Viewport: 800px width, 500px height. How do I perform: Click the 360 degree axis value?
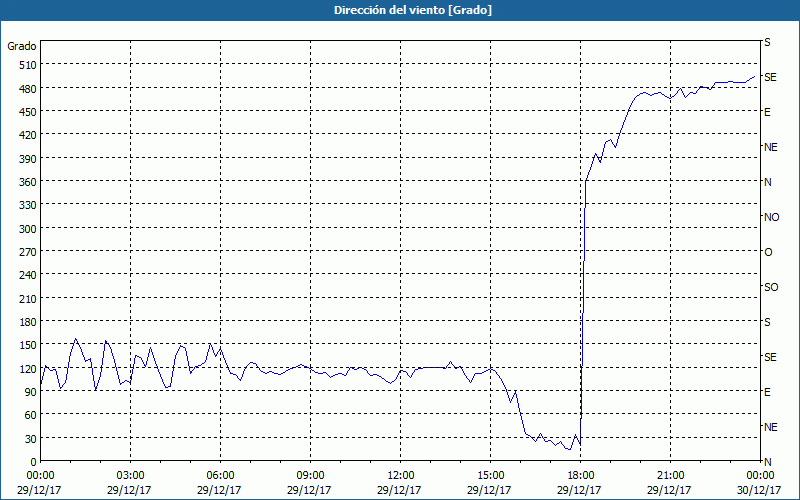click(x=28, y=182)
